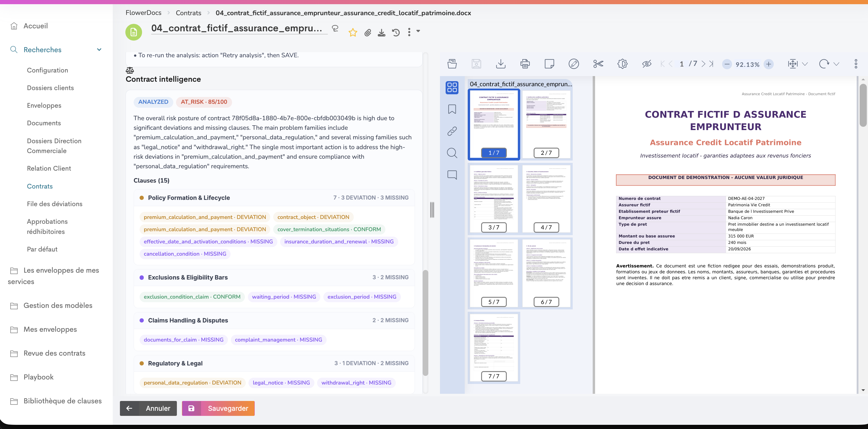The height and width of the screenshot is (429, 868).
Task: Select page 5 / 7 thumbnail
Action: pyautogui.click(x=494, y=273)
